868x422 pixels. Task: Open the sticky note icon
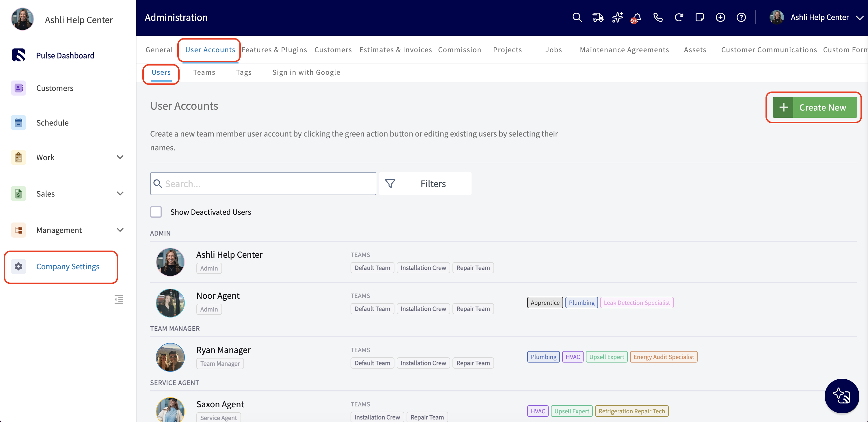(700, 17)
